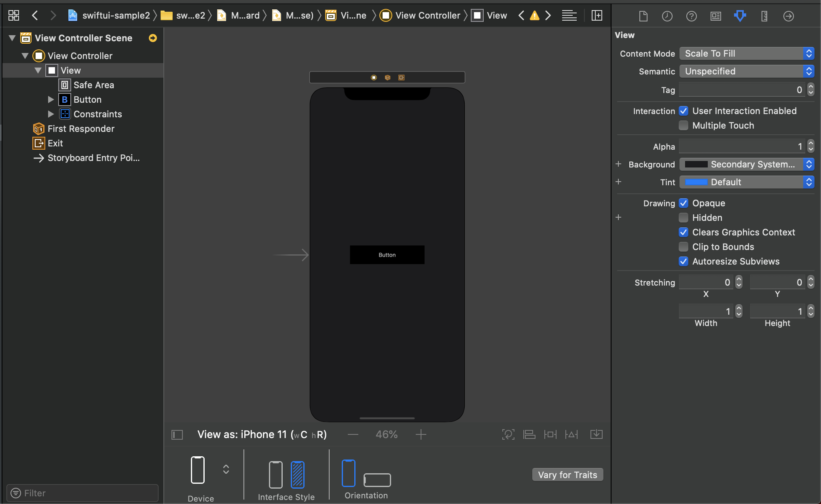Click the Clock/history icon in toolbar
The width and height of the screenshot is (821, 504).
[x=667, y=16]
